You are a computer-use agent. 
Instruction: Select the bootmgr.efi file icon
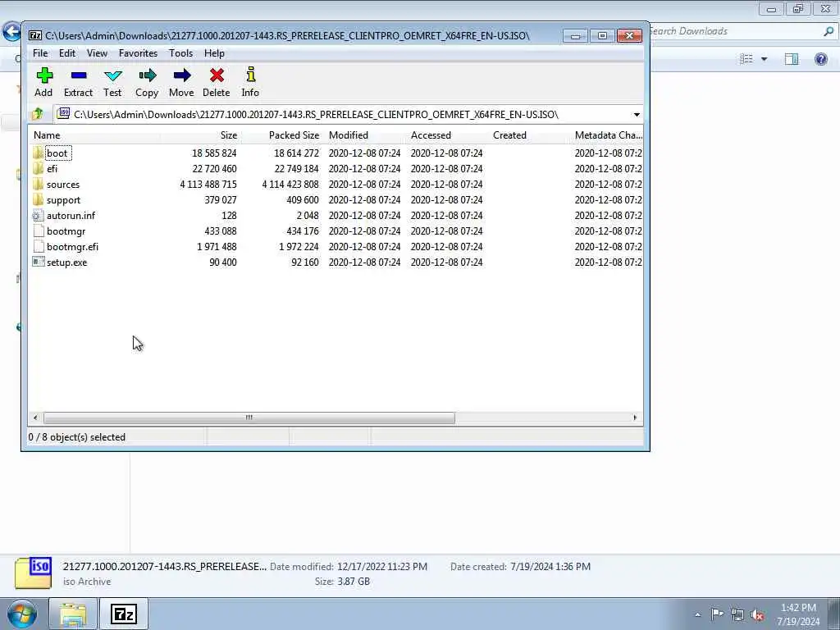38,246
